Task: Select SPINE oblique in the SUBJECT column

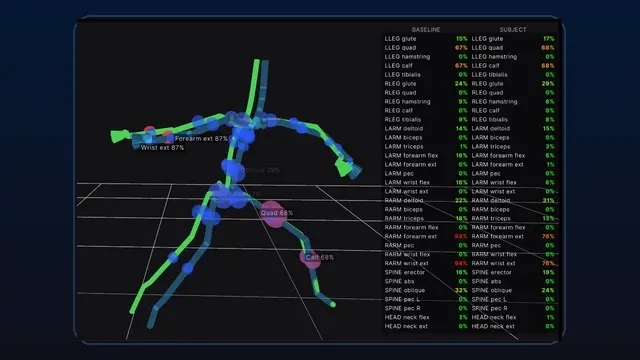Action: [x=513, y=290]
